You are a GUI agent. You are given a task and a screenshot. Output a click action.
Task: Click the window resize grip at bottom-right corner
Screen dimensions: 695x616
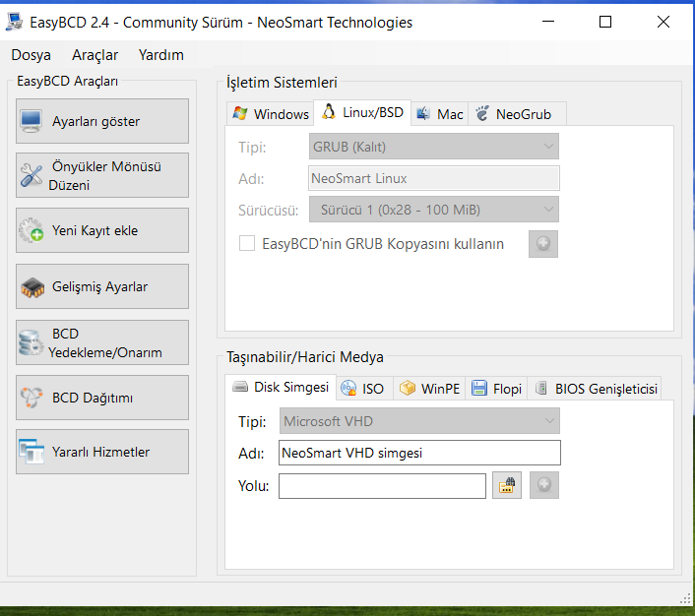[686, 599]
